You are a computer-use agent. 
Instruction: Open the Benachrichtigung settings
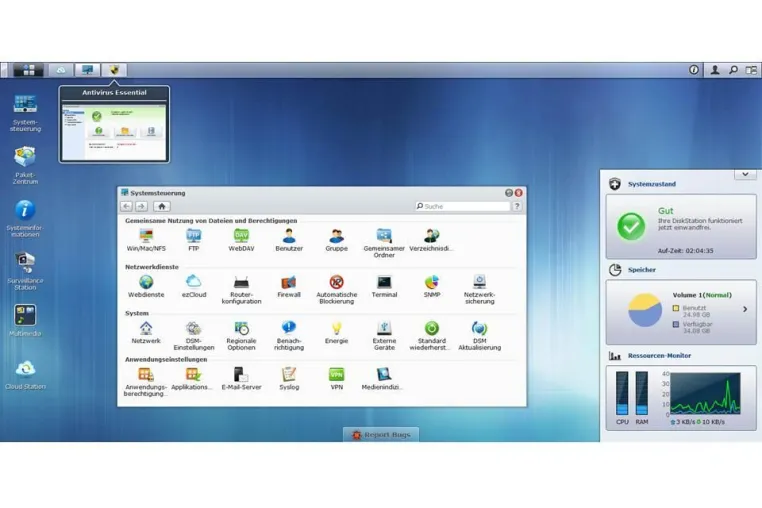289,336
